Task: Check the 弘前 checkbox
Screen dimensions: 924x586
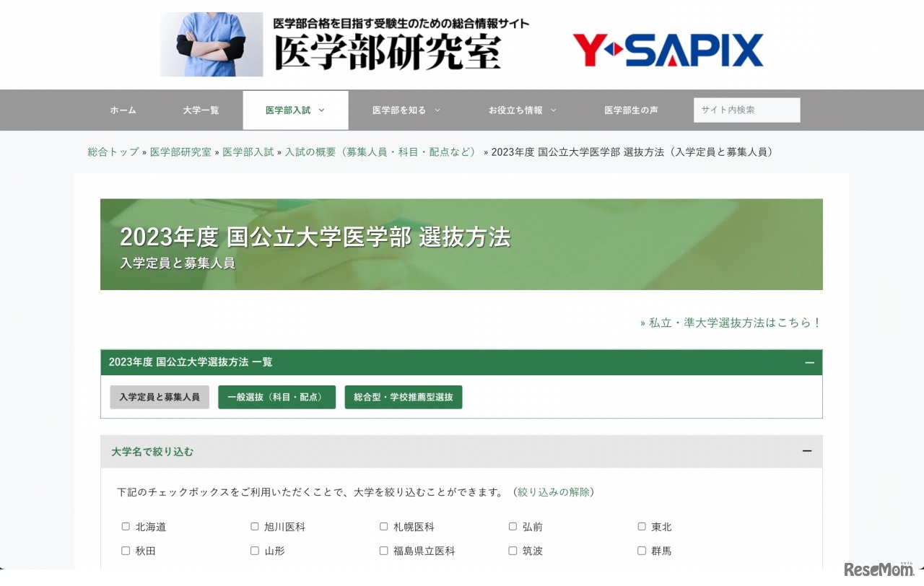Action: [513, 527]
